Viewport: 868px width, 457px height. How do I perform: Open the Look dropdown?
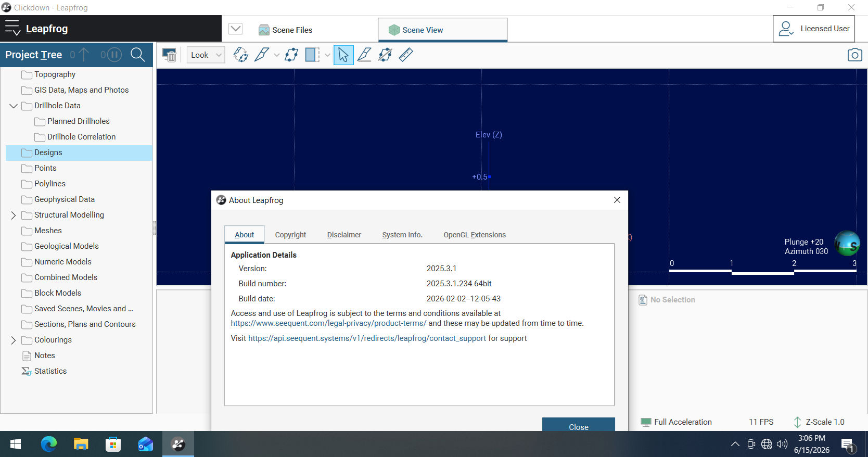206,55
